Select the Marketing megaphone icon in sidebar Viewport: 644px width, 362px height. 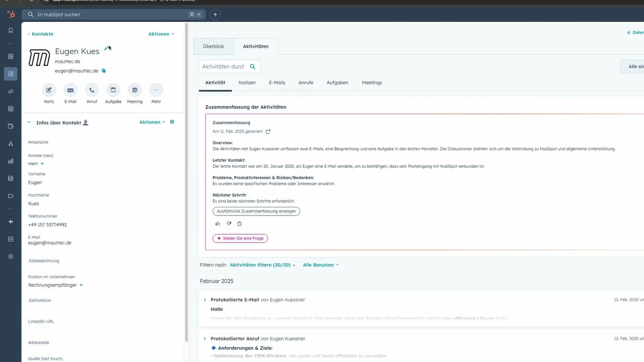click(x=10, y=91)
